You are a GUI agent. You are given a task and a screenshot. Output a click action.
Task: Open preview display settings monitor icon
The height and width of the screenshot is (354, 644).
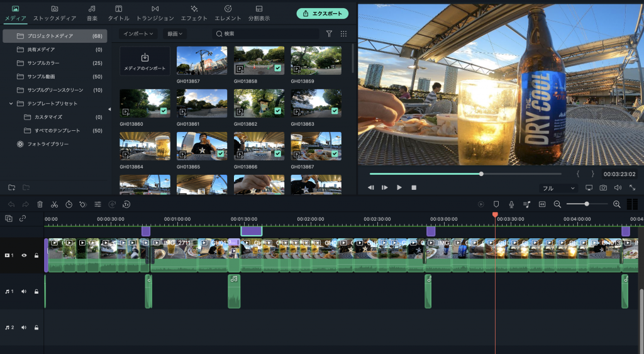pos(589,187)
